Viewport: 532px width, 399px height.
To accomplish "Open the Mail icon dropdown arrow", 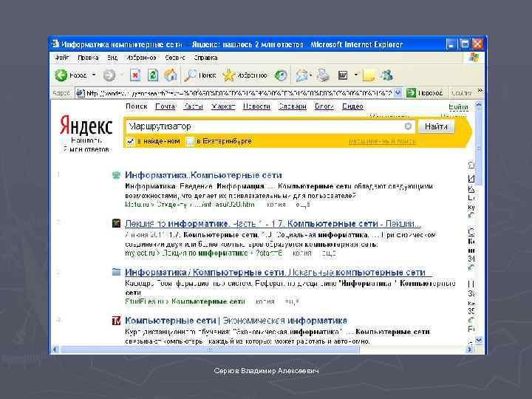I will click(310, 75).
